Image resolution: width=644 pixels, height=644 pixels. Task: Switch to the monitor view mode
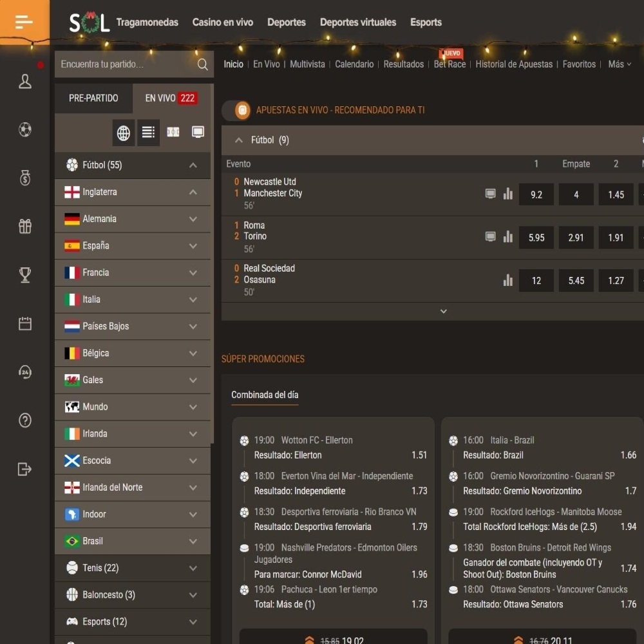pos(198,133)
